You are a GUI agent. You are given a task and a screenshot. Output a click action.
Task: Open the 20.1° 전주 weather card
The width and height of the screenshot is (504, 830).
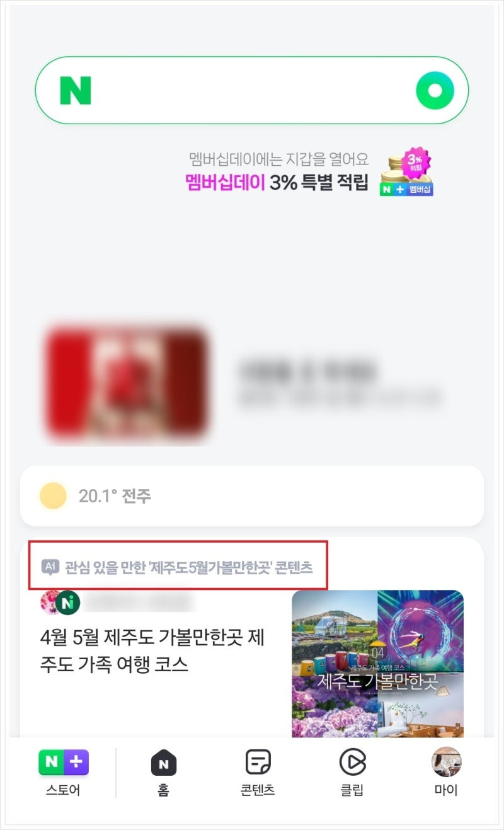coord(252,496)
